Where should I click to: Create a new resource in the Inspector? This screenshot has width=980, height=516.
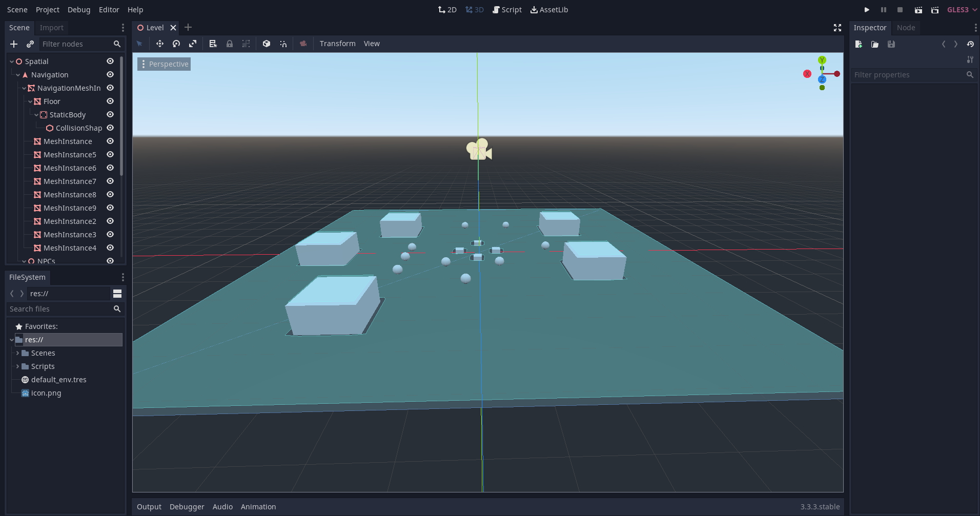(859, 44)
